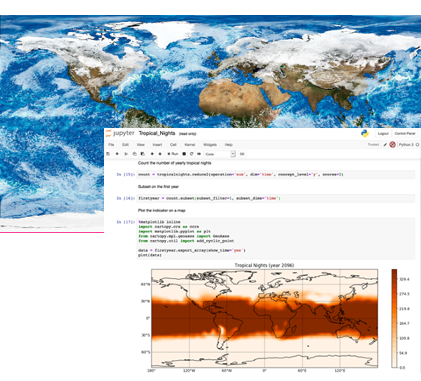Open the Widgets menu
This screenshot has width=421, height=381.
(210, 145)
